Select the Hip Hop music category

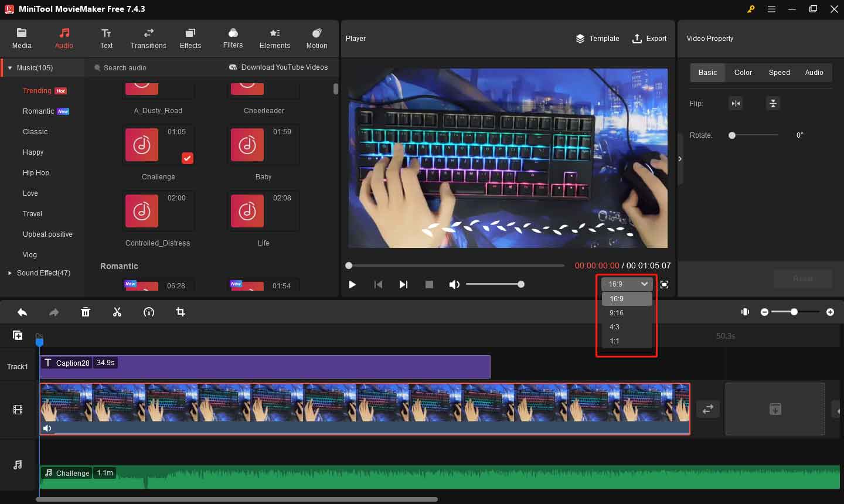click(36, 173)
